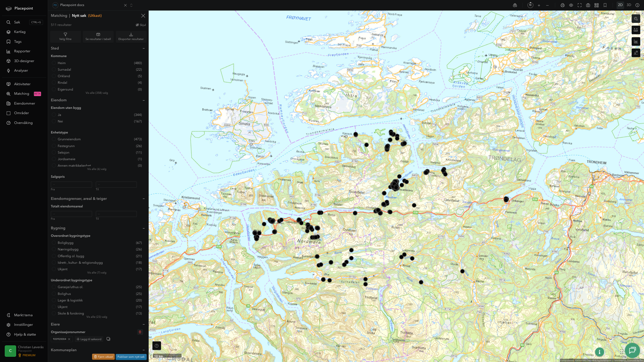This screenshot has width=644, height=362.
Task: Collapse Eiendomsgrenser, areal & teiger section
Action: coord(144,199)
